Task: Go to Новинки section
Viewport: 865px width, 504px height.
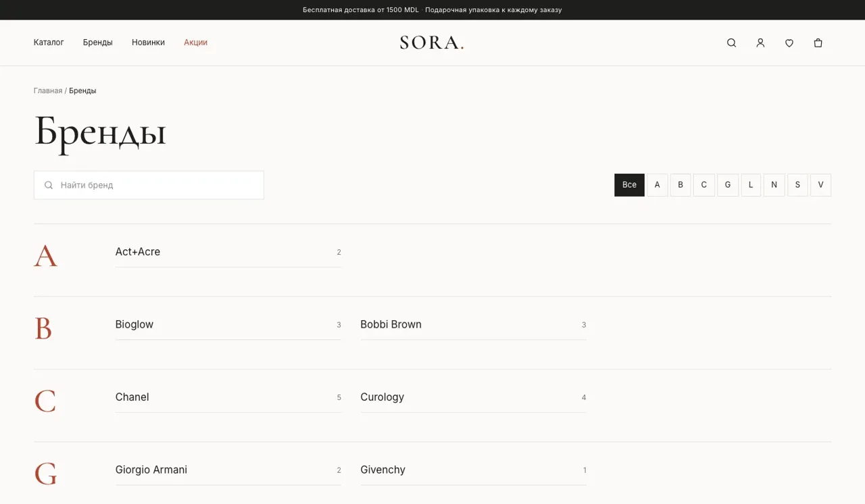Action: click(x=148, y=42)
